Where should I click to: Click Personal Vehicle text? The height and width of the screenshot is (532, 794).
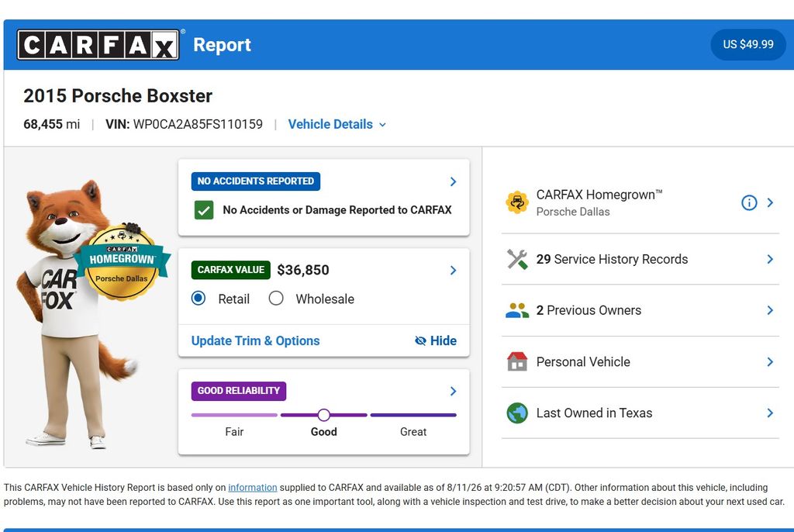click(583, 361)
